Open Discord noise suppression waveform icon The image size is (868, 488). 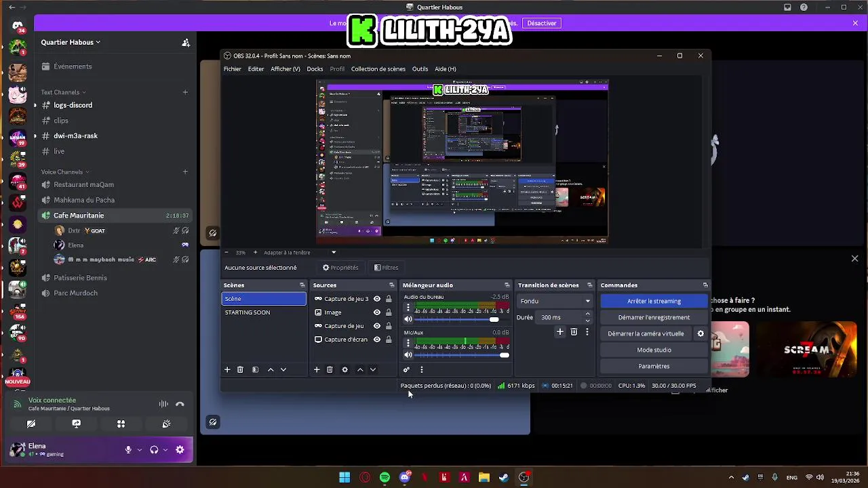(163, 404)
